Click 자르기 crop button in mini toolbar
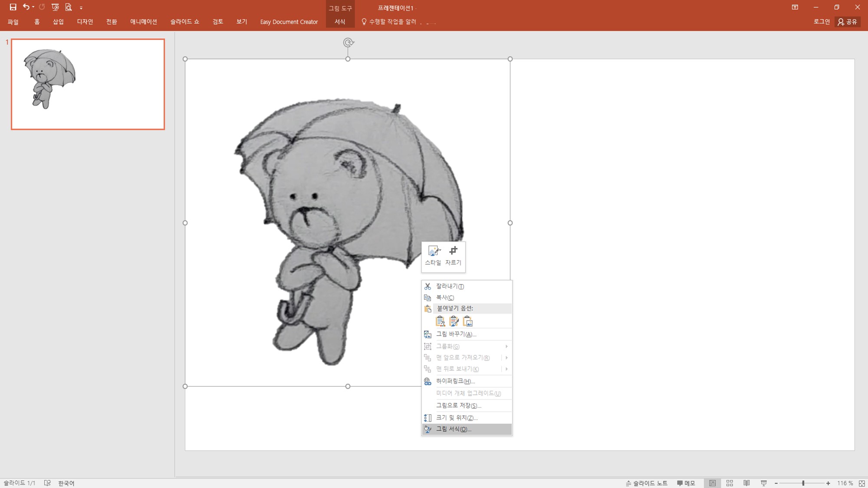This screenshot has width=868, height=488. (x=453, y=256)
